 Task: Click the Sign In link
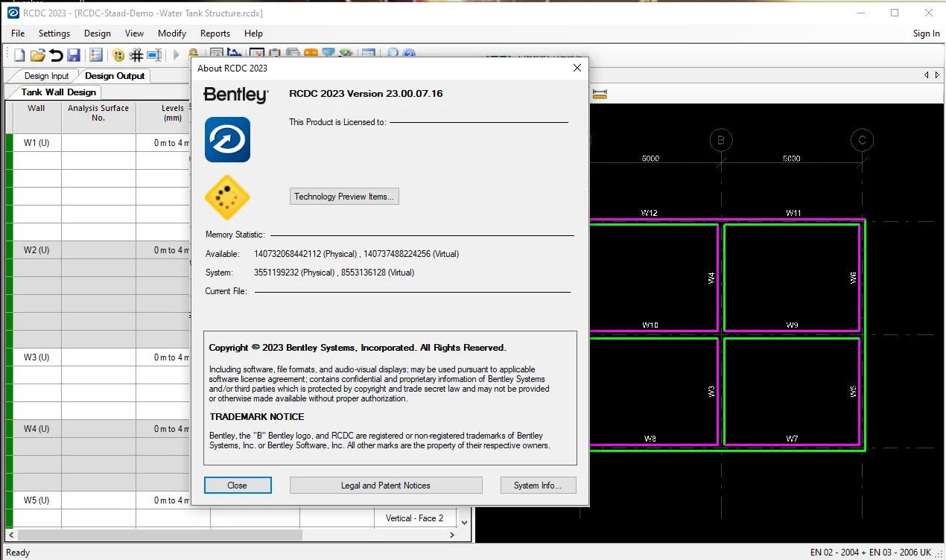[x=926, y=34]
